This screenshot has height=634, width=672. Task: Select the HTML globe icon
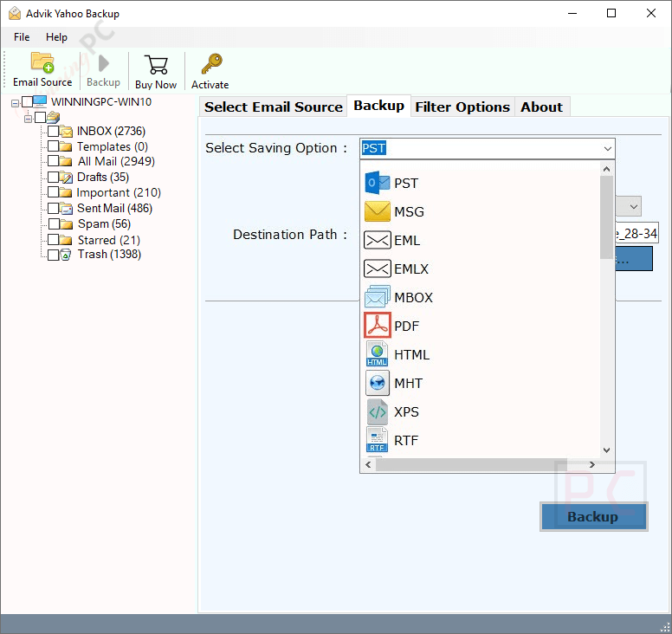point(378,354)
